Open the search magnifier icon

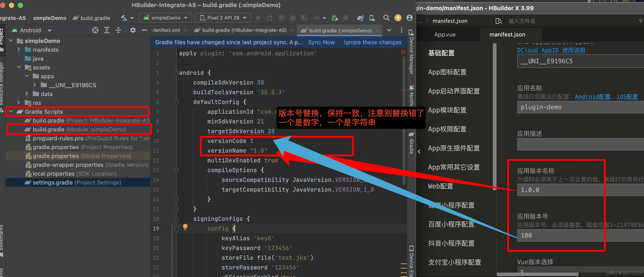[x=386, y=18]
